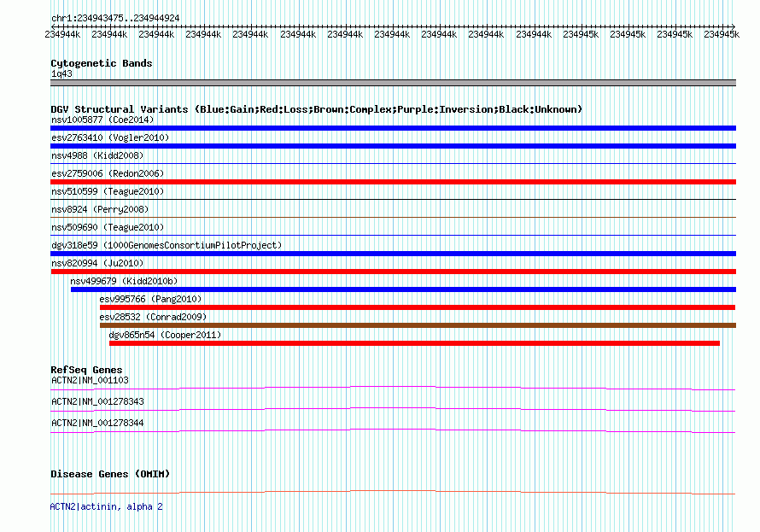760x532 pixels.
Task: Open dgv318e59 1000GenomesConsortiumPilotProject label
Action: click(167, 245)
